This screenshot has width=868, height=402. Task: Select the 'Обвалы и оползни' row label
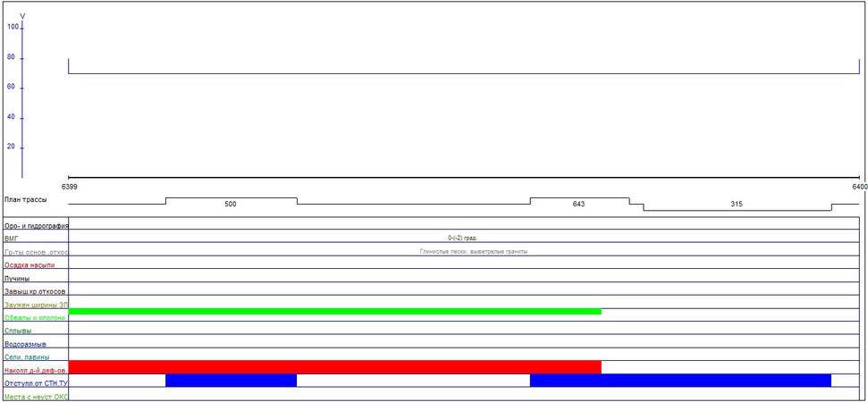[x=34, y=318]
